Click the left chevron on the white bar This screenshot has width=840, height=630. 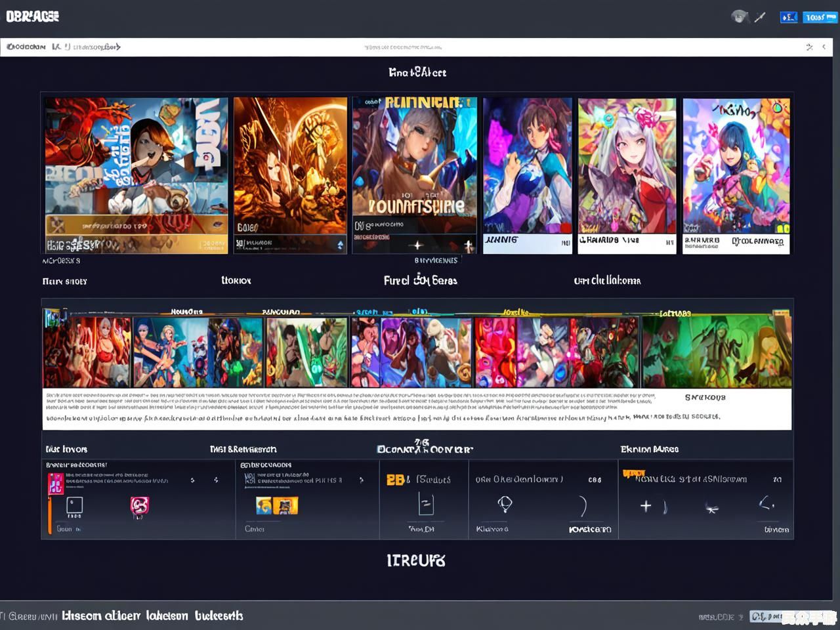pos(824,47)
